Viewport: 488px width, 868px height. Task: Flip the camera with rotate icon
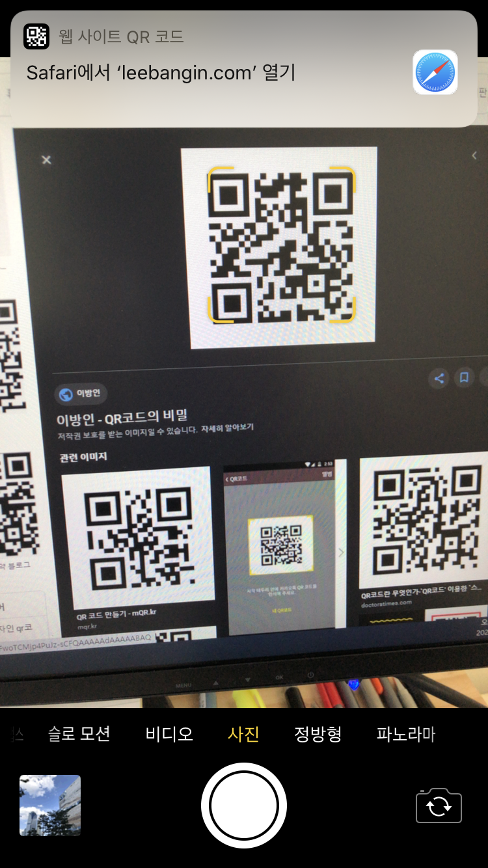[439, 806]
